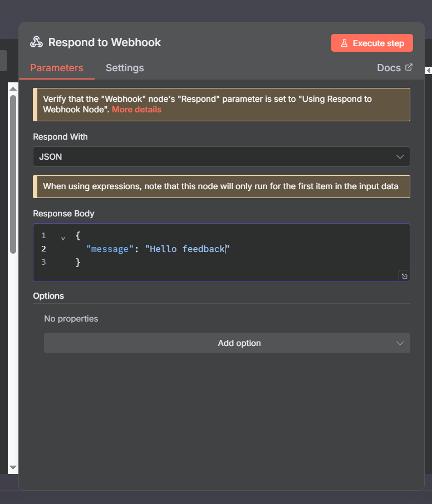
Task: Open the Docs link
Action: pyautogui.click(x=389, y=68)
